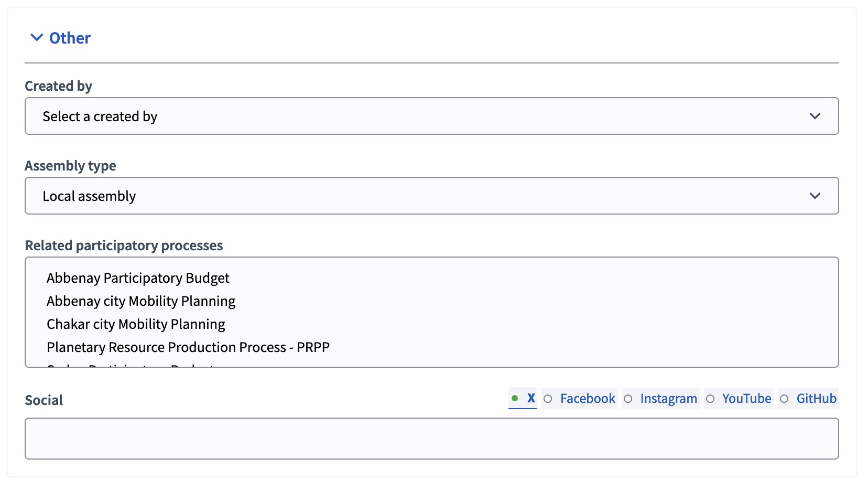Focus the Social text input field

pyautogui.click(x=431, y=439)
